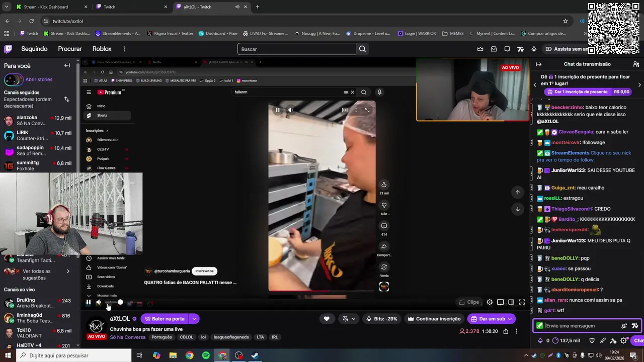The image size is (644, 362).
Task: Open the Prime loot crown icon
Action: 480,49
